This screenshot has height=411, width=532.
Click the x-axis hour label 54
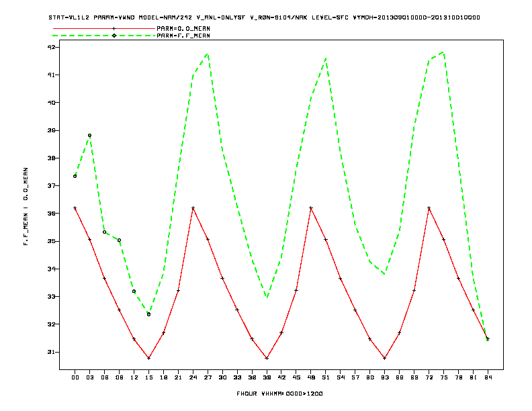click(341, 377)
